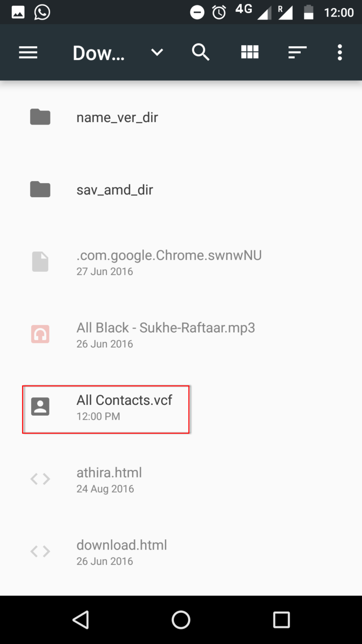This screenshot has width=362, height=644.
Task: Open the sort options icon
Action: click(297, 53)
